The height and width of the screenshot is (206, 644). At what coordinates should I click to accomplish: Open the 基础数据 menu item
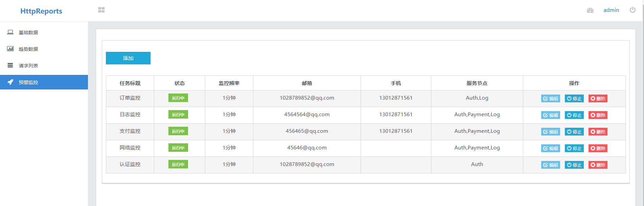[44, 33]
